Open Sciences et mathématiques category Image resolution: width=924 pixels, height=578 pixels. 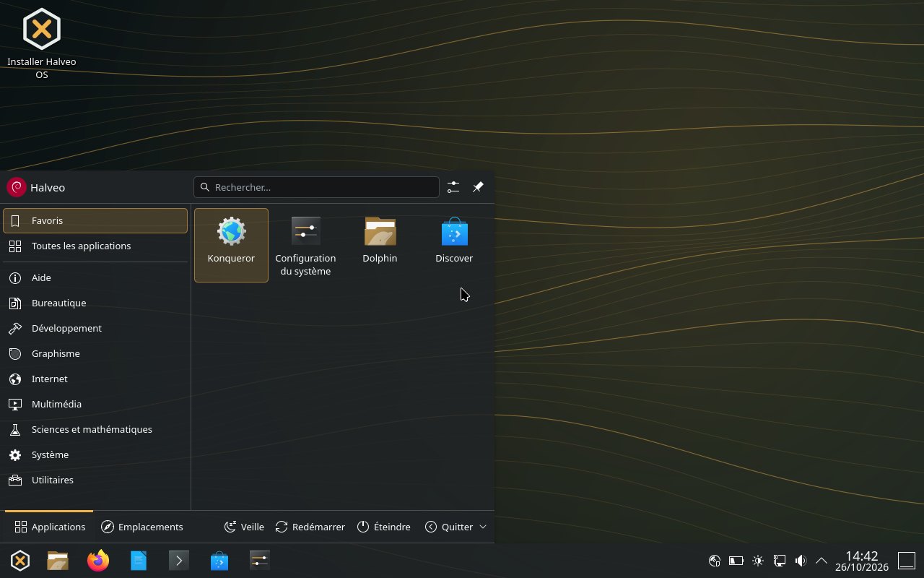coord(95,429)
